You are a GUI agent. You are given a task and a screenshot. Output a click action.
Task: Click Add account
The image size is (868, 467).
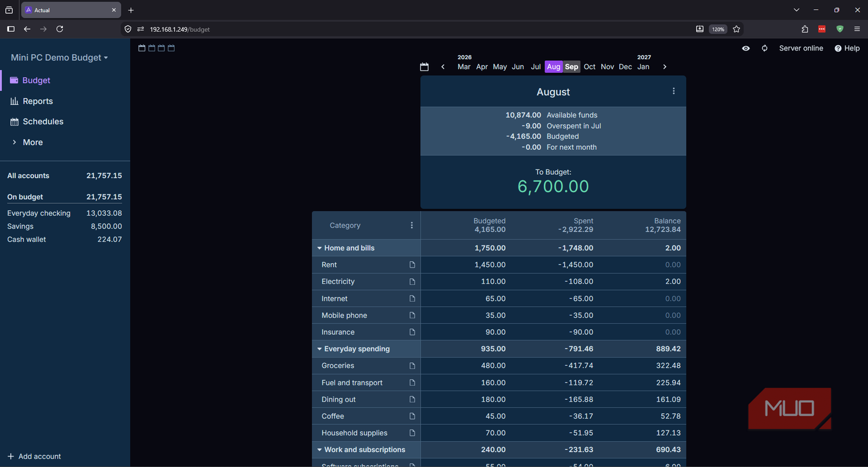34,457
